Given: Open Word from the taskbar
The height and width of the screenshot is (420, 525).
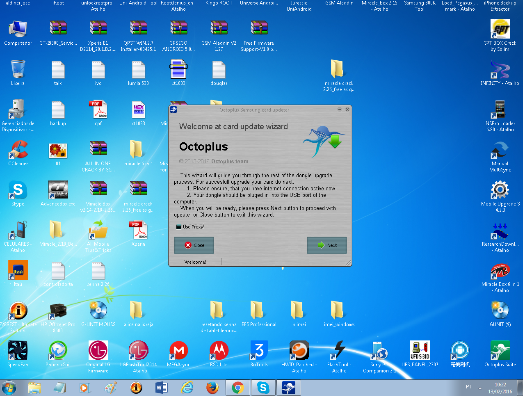Looking at the screenshot, I should [162, 388].
